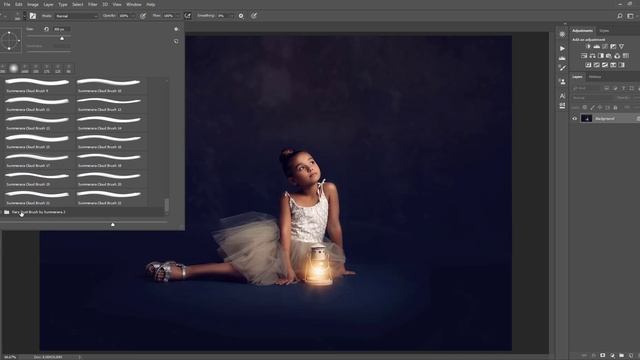The image size is (640, 360).
Task: Open the Flow slider arrow
Action: click(x=177, y=16)
